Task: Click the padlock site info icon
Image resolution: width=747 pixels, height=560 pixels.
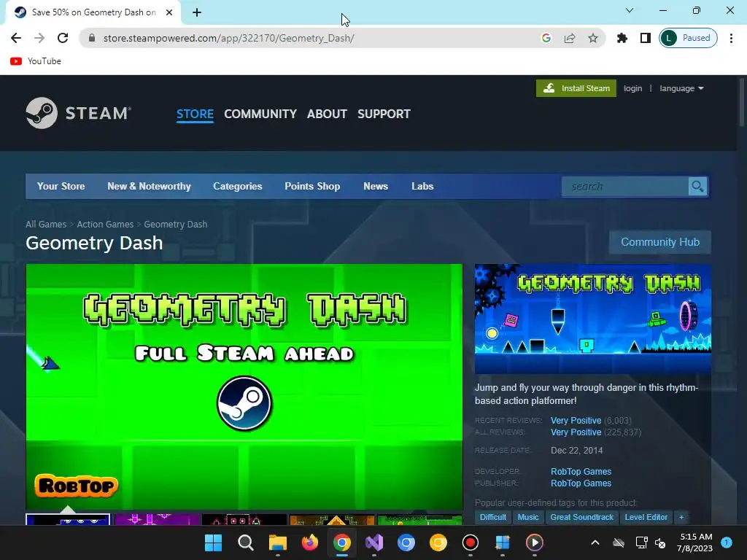Action: point(92,38)
